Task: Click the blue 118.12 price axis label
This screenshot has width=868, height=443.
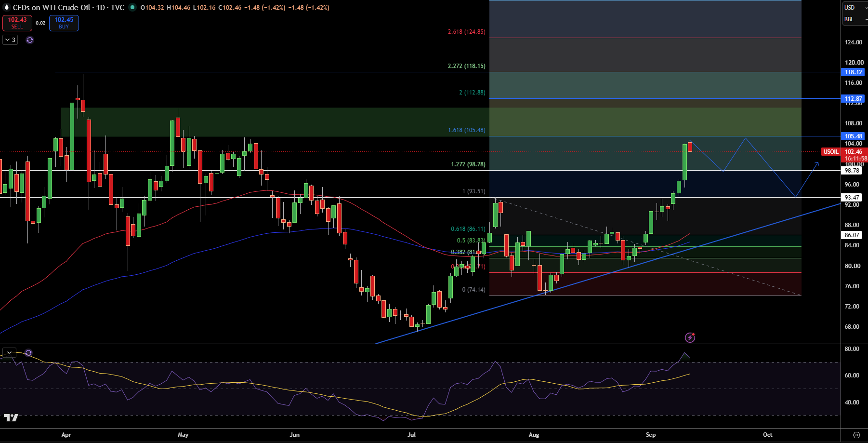Action: [x=853, y=72]
